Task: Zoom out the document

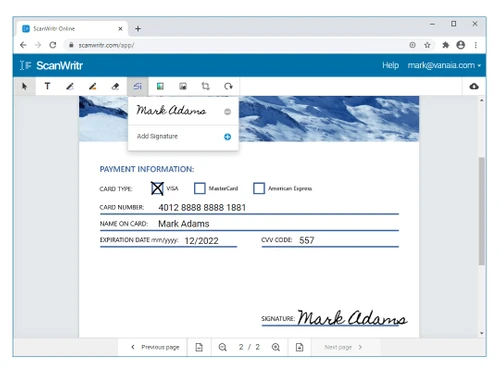Action: [223, 347]
